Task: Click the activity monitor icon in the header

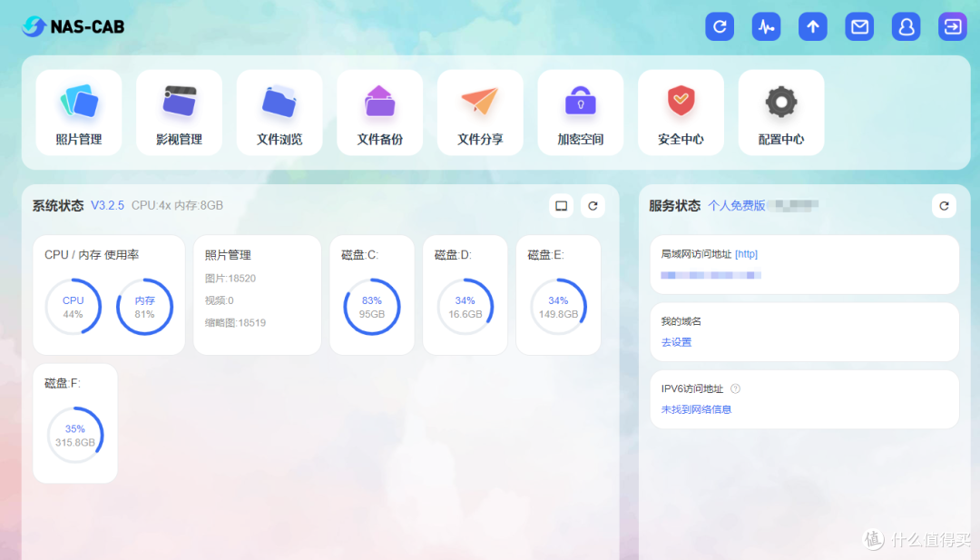Action: [766, 26]
